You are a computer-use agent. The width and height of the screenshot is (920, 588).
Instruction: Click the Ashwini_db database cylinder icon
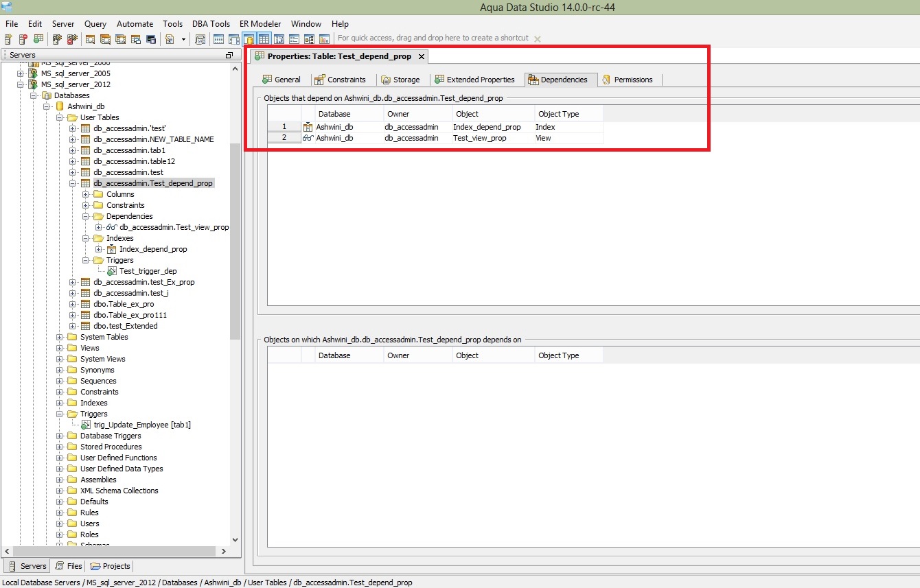click(x=60, y=106)
